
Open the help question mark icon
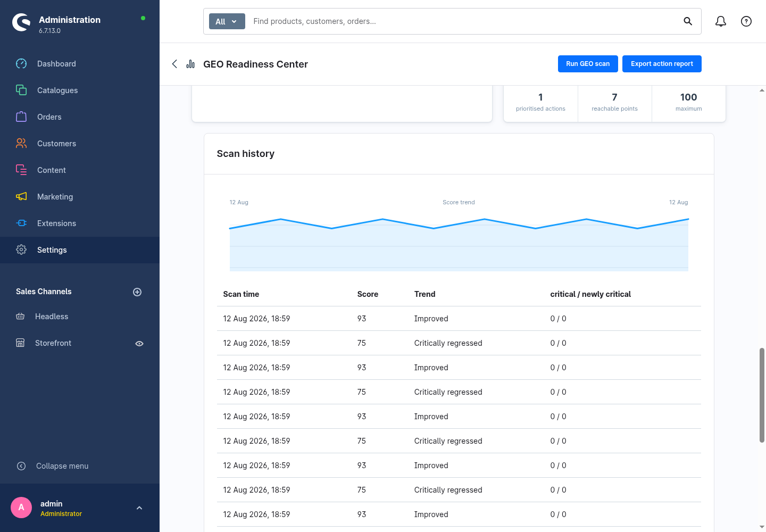pyautogui.click(x=746, y=21)
